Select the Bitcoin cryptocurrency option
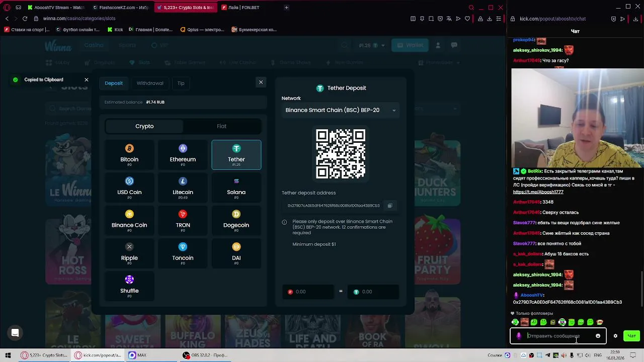 129,155
